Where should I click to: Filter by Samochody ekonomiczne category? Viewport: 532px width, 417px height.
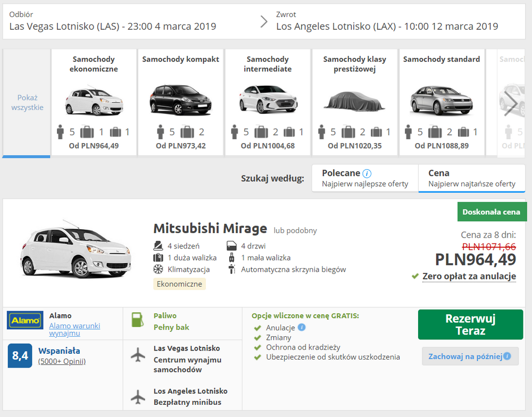pos(94,102)
